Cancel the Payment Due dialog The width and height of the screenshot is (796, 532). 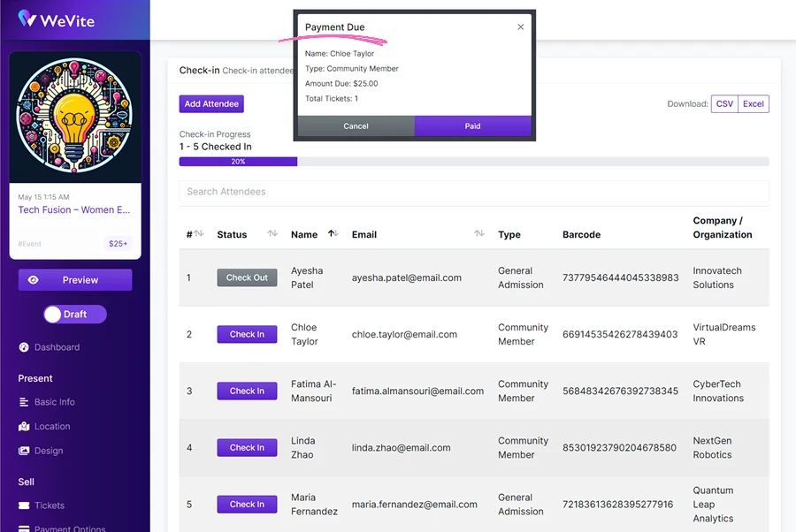point(356,125)
